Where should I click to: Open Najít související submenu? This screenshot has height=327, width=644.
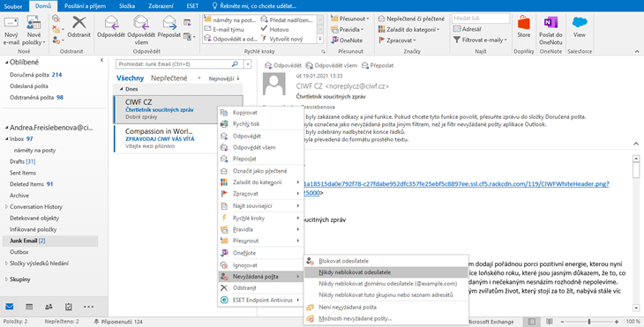click(x=260, y=206)
